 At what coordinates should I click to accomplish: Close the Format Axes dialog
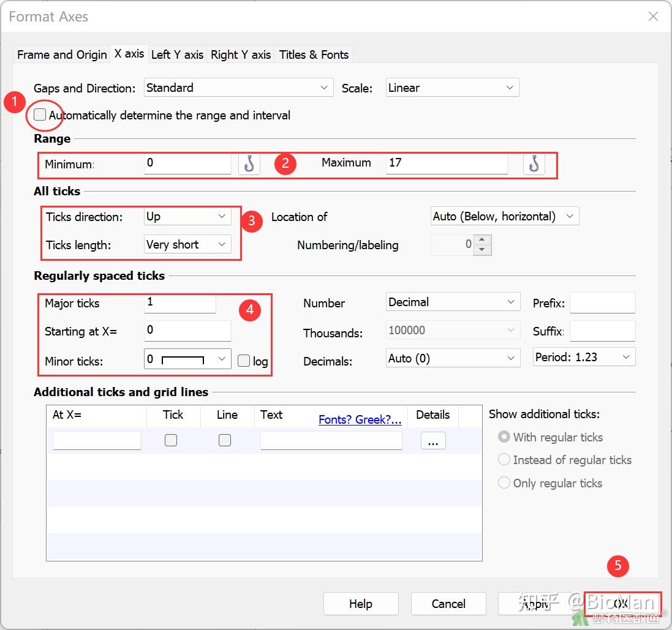(653, 17)
